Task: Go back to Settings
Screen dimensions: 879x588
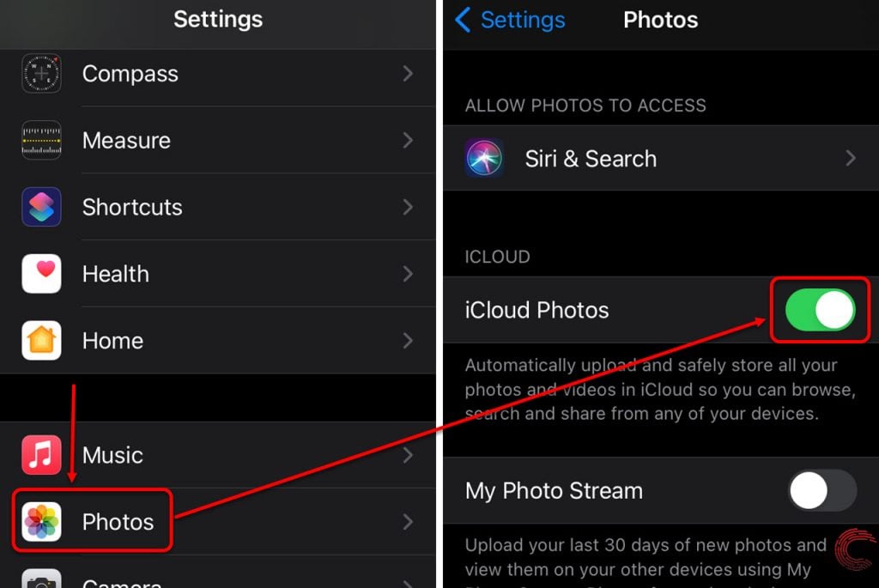Action: point(510,21)
